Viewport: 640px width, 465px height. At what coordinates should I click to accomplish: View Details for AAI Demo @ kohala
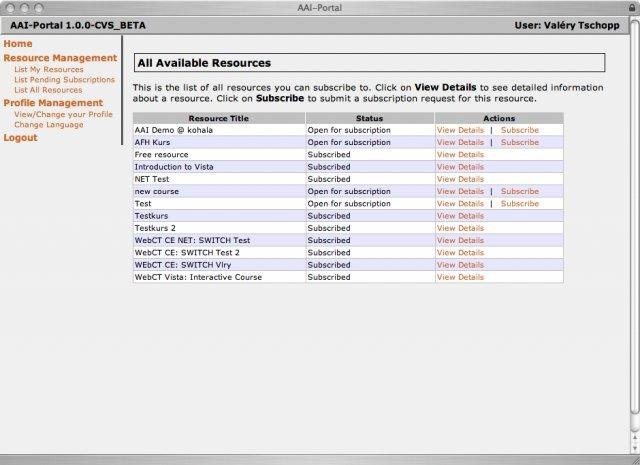[x=460, y=130]
